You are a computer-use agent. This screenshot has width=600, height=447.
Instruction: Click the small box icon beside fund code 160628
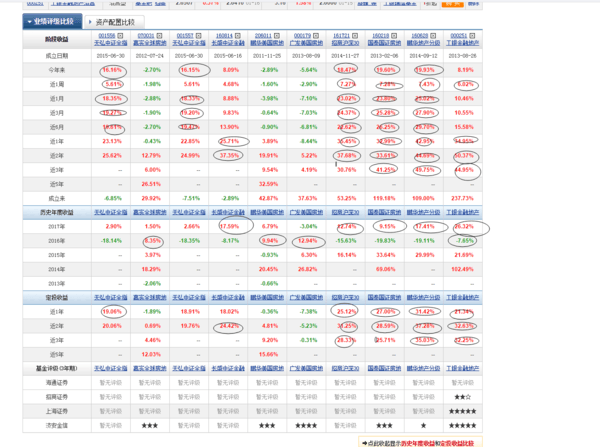pyautogui.click(x=433, y=36)
